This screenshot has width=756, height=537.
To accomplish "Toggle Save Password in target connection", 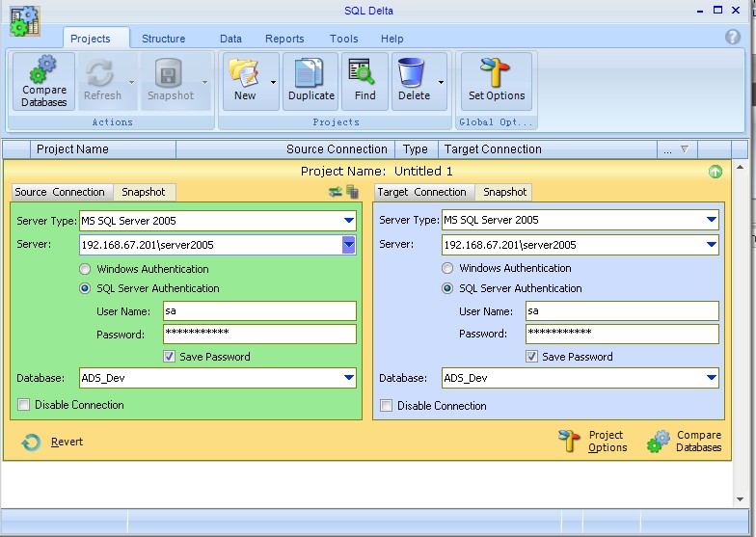I will 531,357.
